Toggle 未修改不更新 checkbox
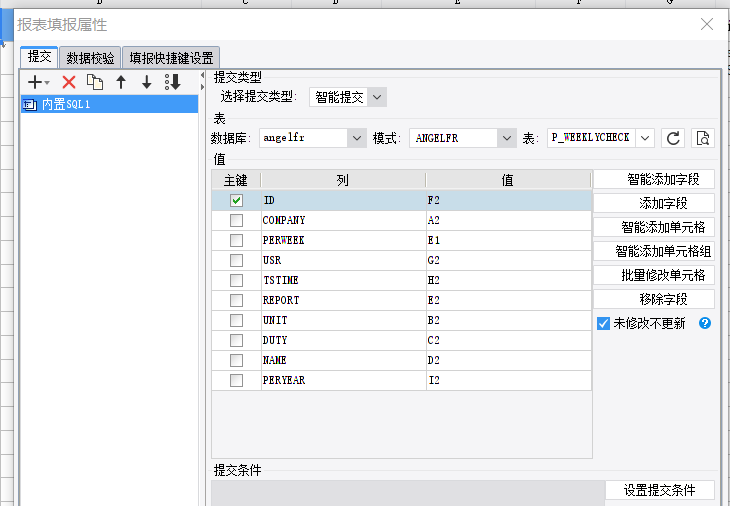This screenshot has width=730, height=506. click(603, 323)
